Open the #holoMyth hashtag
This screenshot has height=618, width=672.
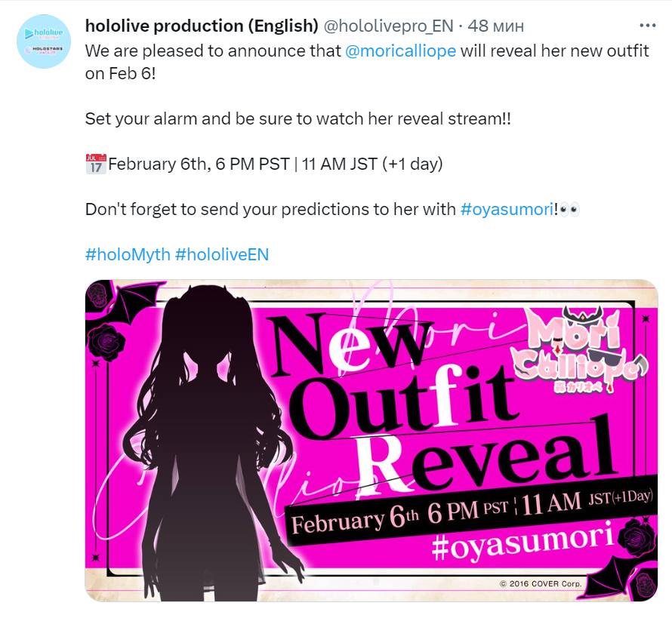point(128,255)
